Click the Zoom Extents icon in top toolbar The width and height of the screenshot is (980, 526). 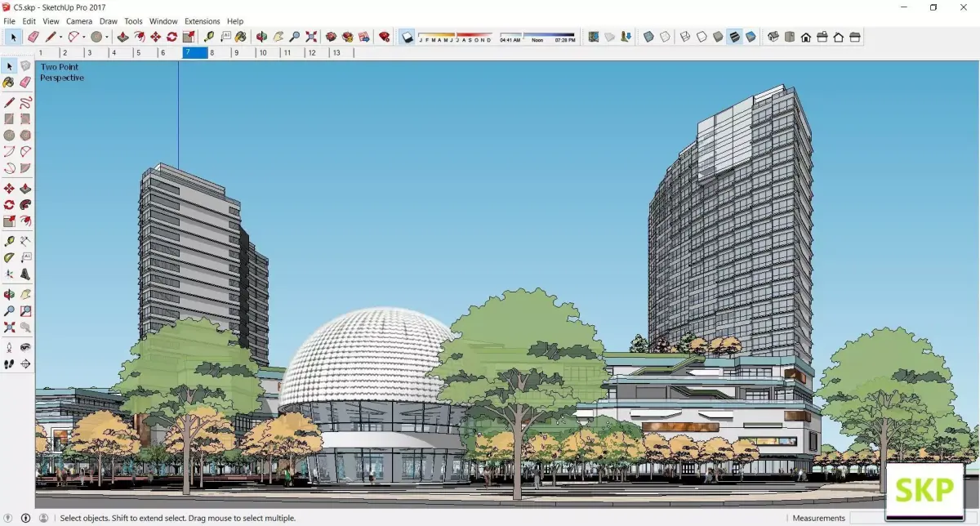(x=311, y=37)
